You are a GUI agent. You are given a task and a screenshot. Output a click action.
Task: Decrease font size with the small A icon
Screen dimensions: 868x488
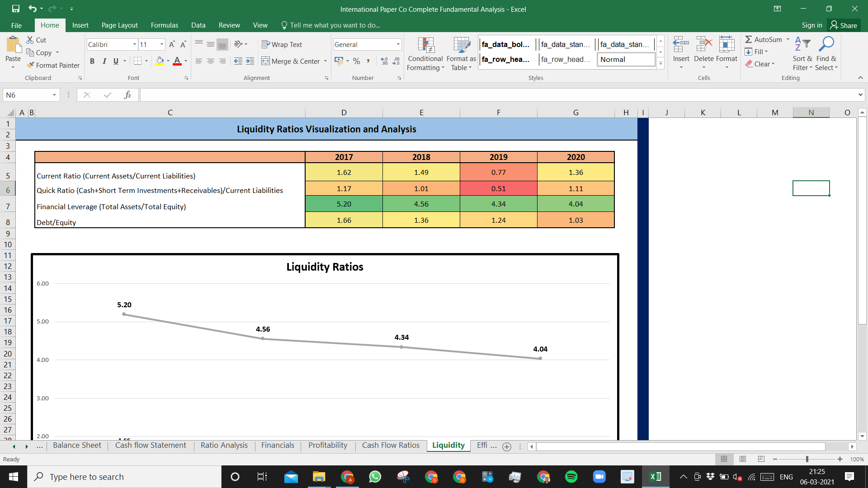183,44
